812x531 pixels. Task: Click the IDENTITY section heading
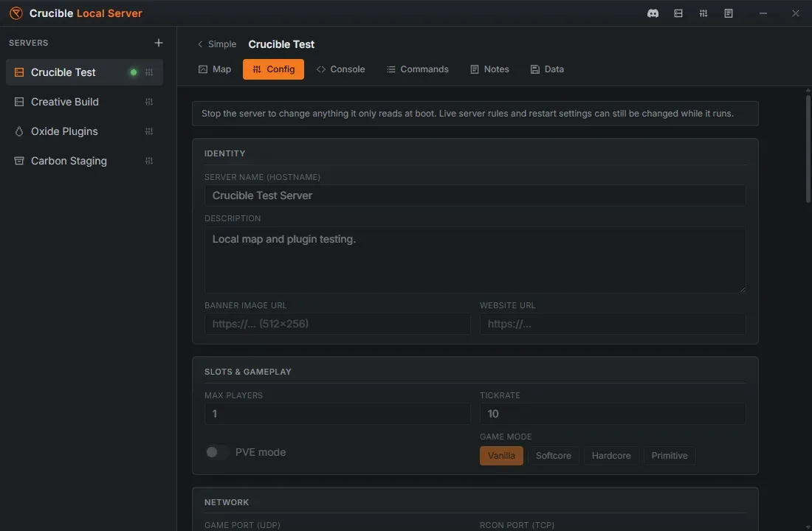(x=224, y=153)
